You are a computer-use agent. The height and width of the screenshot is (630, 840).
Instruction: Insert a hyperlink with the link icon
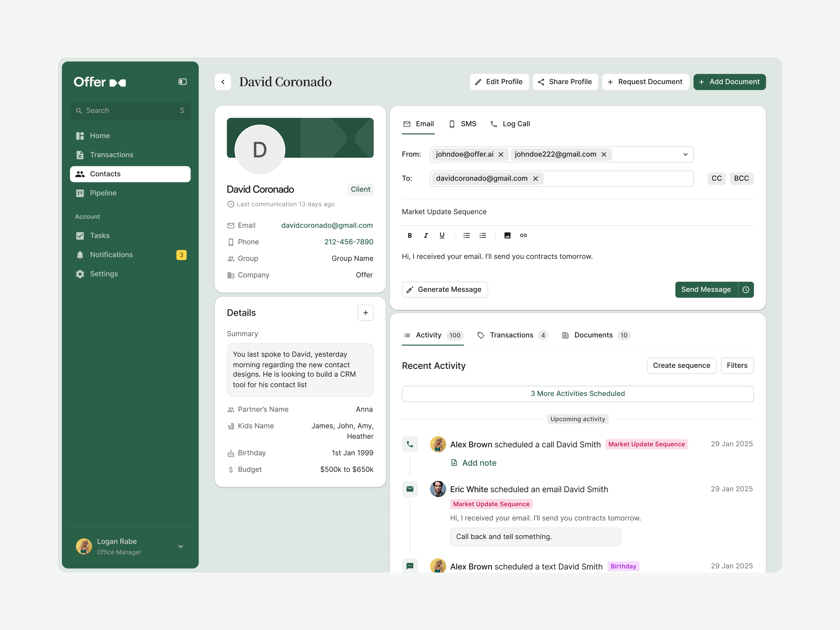[x=524, y=236]
